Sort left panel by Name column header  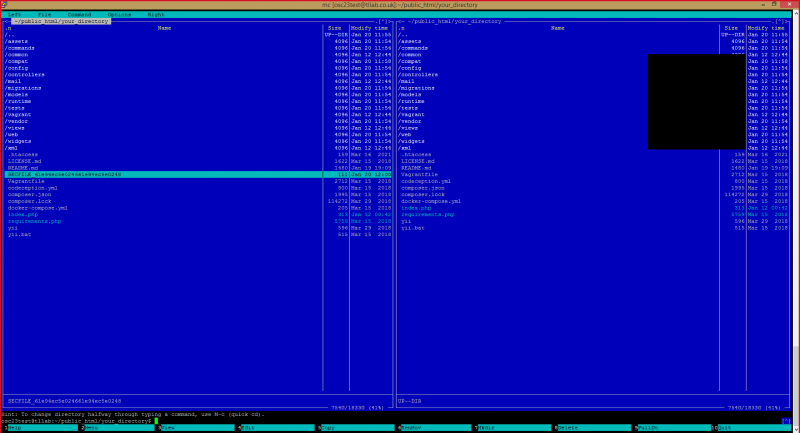[164, 28]
